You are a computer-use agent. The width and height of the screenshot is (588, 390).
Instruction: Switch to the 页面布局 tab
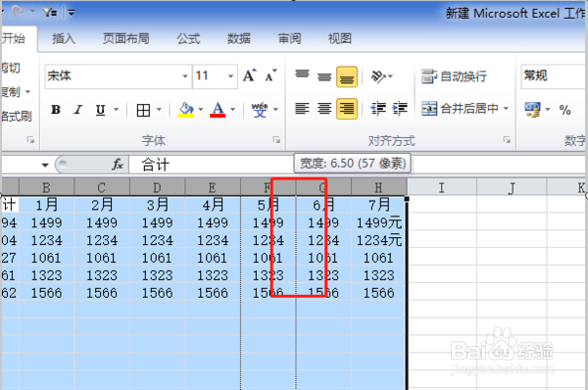pos(126,38)
